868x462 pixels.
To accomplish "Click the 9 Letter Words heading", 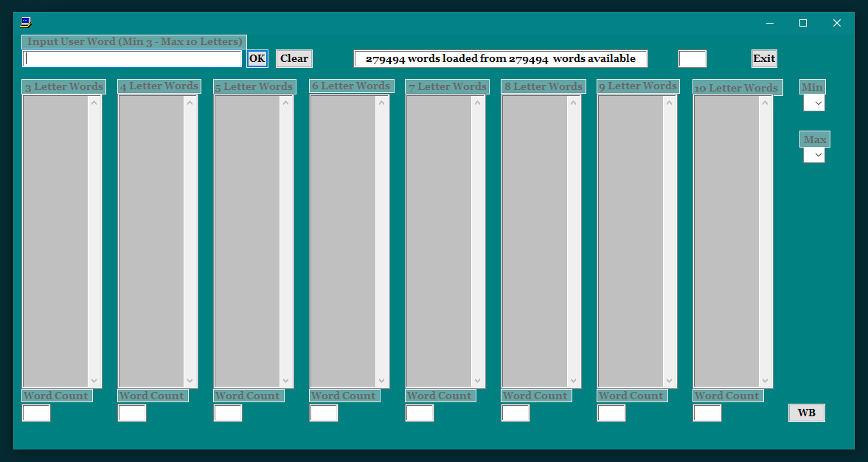I will click(638, 86).
